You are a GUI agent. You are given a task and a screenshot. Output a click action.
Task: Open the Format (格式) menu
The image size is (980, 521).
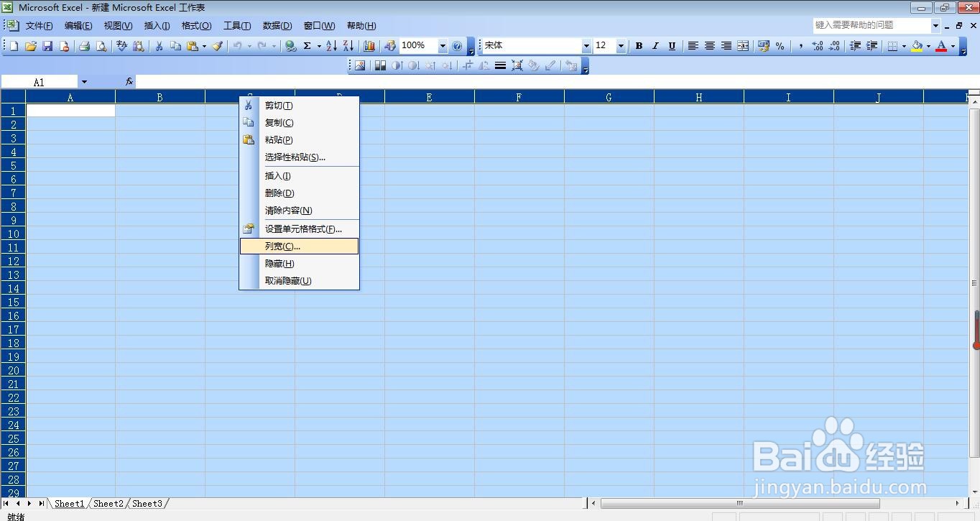click(x=196, y=26)
